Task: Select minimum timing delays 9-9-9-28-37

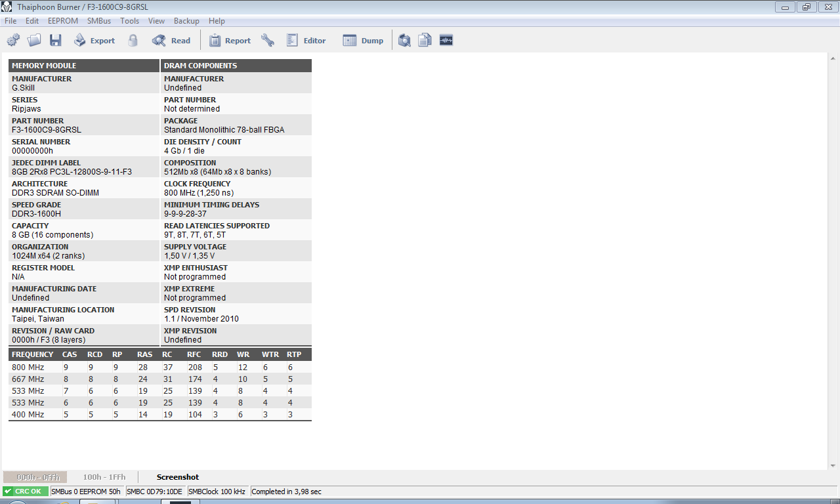Action: coord(185,214)
